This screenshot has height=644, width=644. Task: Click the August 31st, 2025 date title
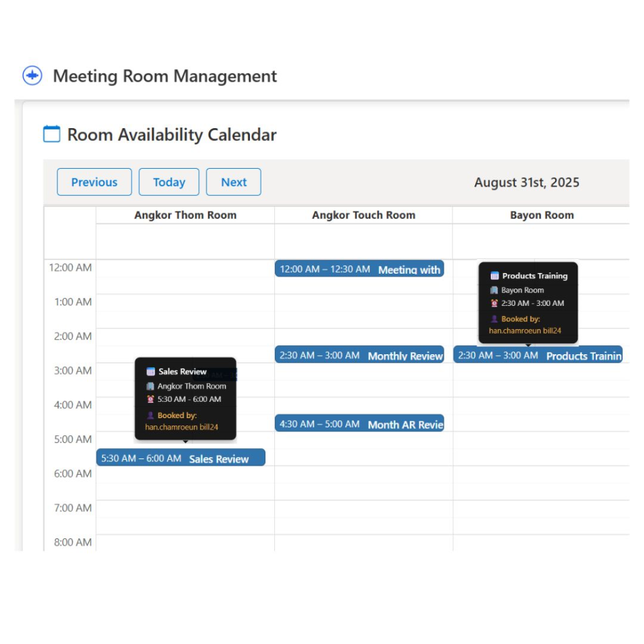tap(526, 182)
